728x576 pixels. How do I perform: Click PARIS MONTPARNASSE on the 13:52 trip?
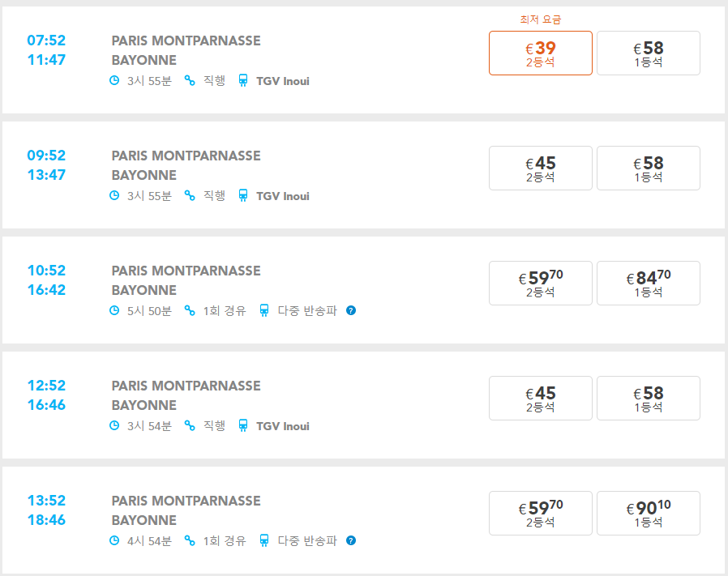click(186, 501)
